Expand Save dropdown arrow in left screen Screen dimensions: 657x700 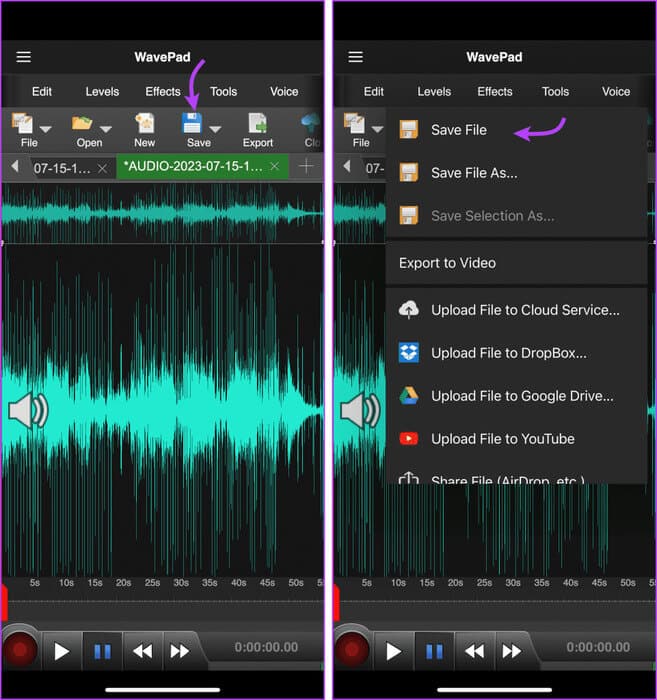215,129
